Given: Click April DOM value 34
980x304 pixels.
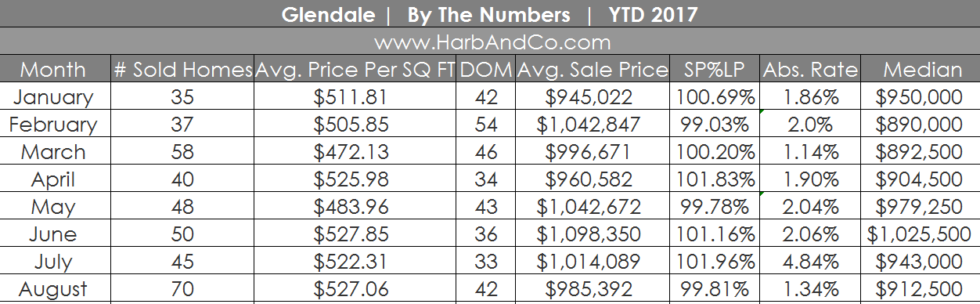Looking at the screenshot, I should 485,179.
